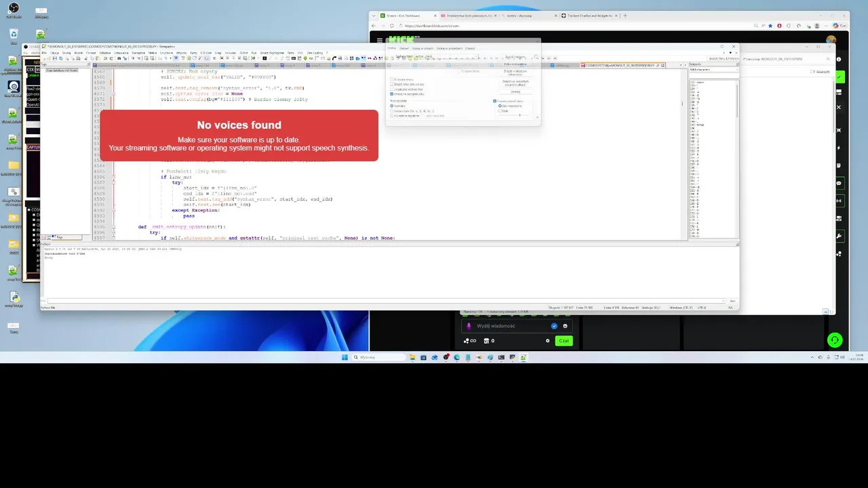Image resolution: width=868 pixels, height=488 pixels.
Task: Click the Zamknij button in Find dialog
Action: click(515, 91)
